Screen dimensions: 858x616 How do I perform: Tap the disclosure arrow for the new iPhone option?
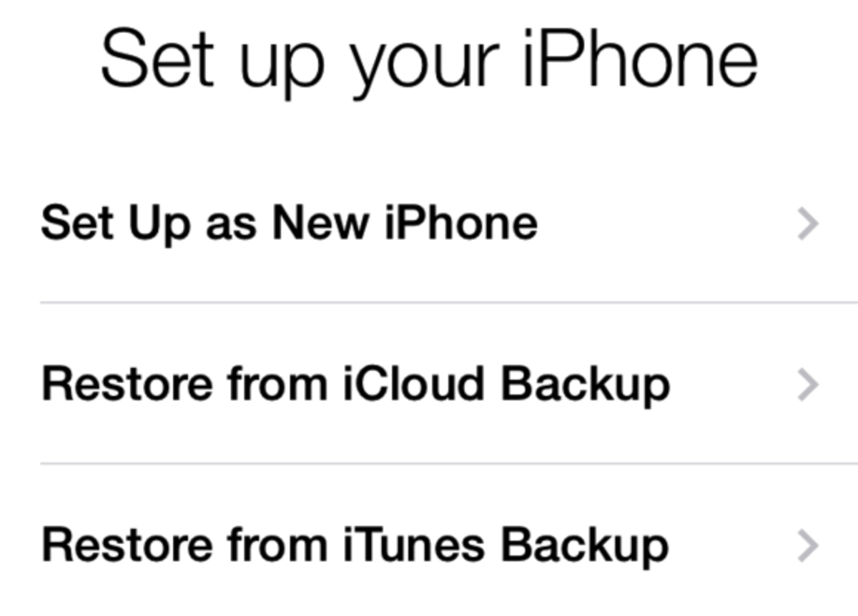pyautogui.click(x=807, y=224)
